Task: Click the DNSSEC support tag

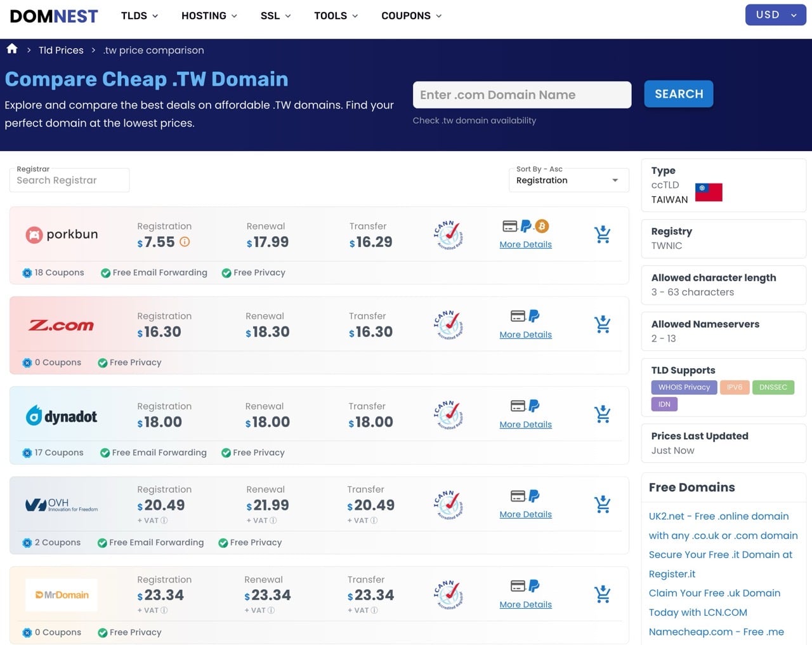Action: [773, 387]
